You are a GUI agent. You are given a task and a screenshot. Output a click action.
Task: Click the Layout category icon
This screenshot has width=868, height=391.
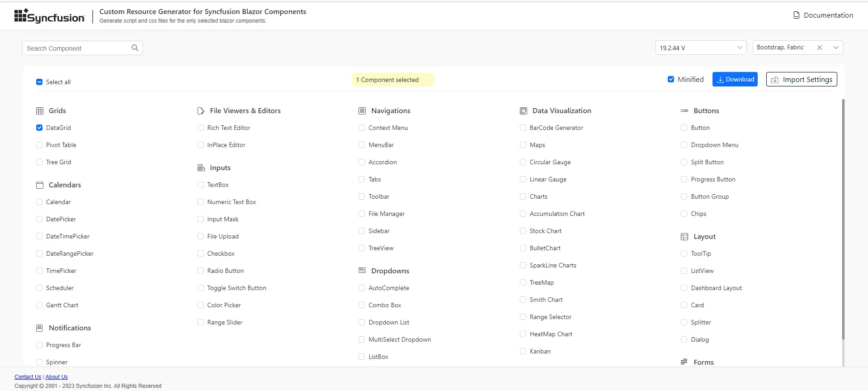684,237
